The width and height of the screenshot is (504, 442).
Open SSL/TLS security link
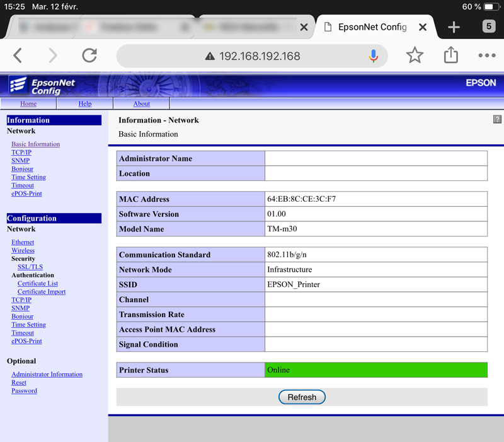30,267
